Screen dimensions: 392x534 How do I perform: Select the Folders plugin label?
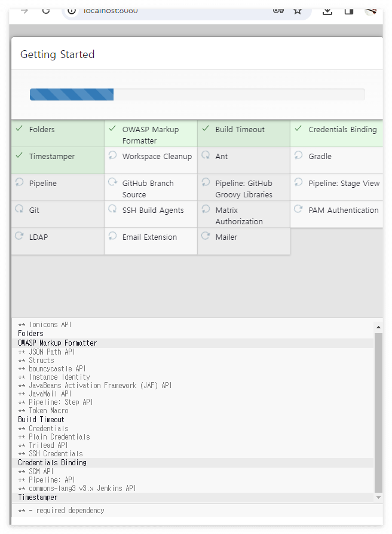pyautogui.click(x=42, y=129)
